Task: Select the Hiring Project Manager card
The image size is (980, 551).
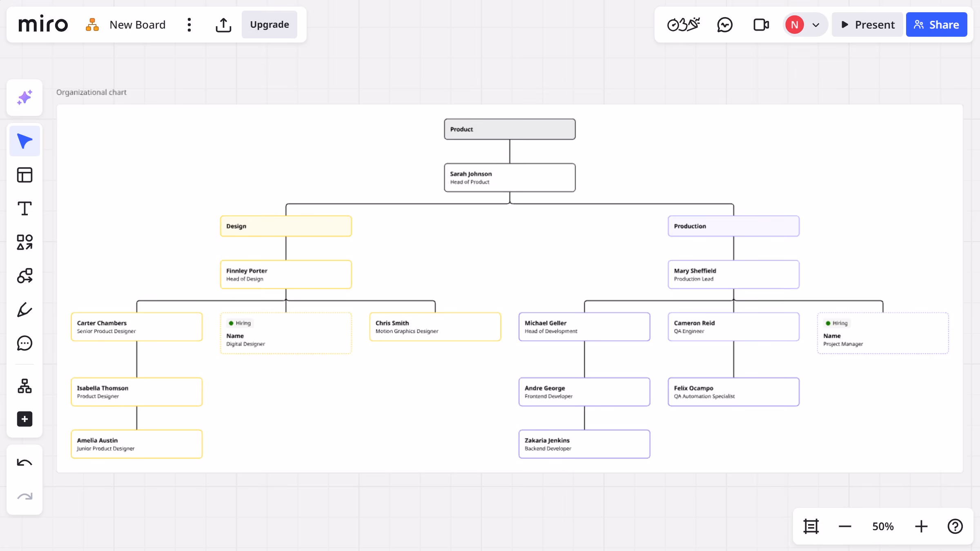Action: [x=883, y=333]
